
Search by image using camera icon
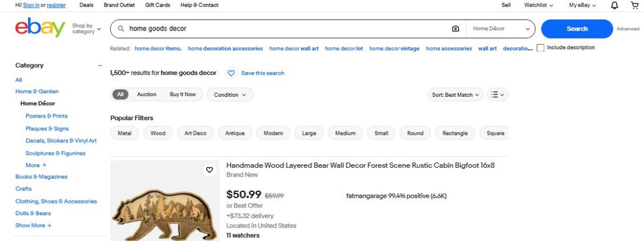coord(455,29)
